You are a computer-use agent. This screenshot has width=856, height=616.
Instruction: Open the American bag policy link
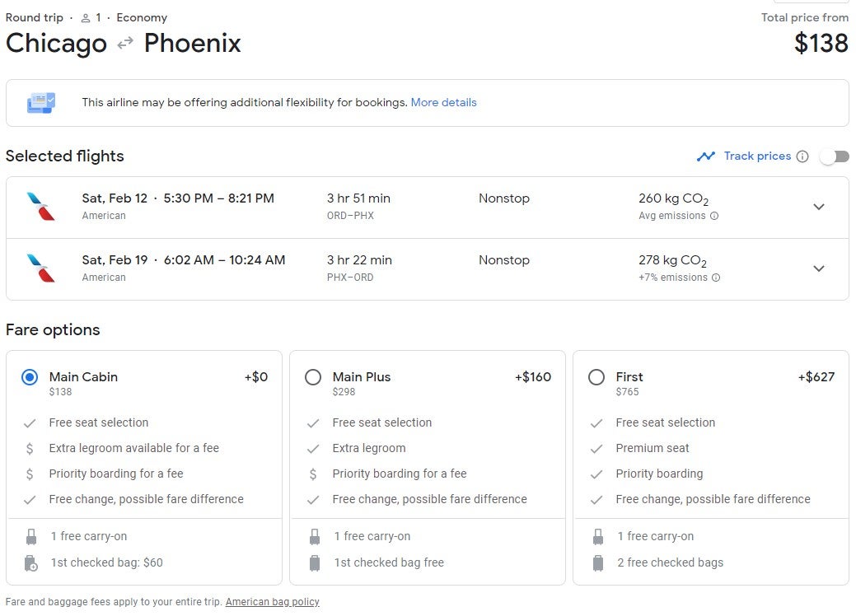click(272, 601)
